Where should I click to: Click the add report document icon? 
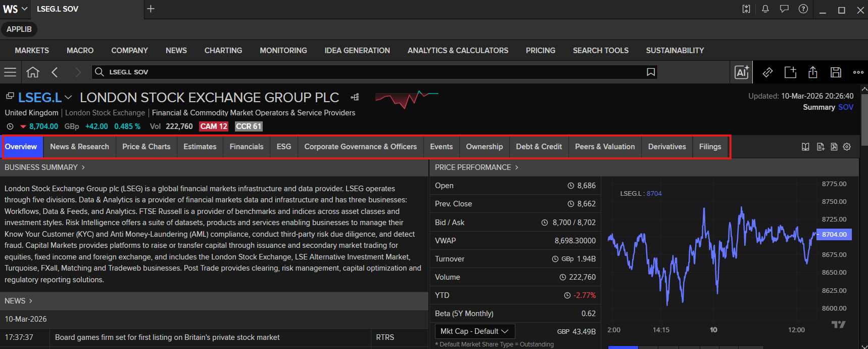click(x=821, y=147)
